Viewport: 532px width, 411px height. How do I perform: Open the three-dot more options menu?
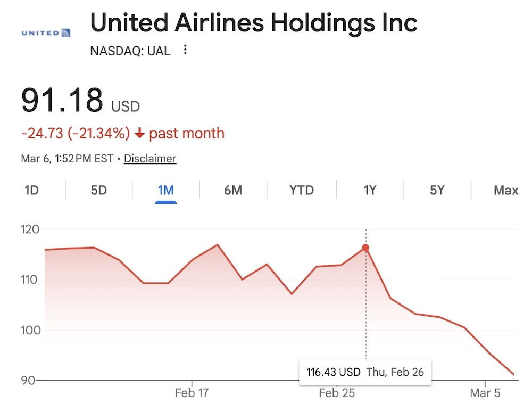(x=185, y=50)
